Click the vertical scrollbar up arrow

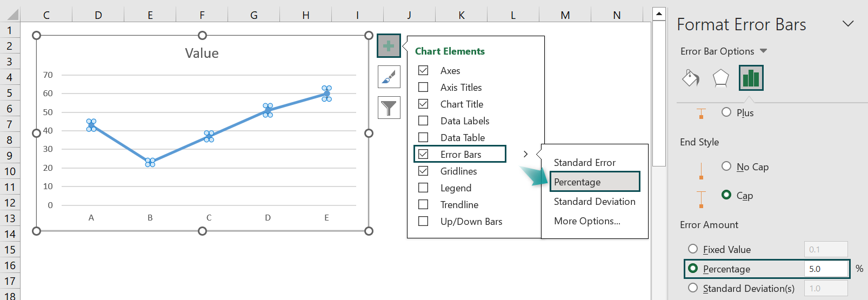(659, 14)
